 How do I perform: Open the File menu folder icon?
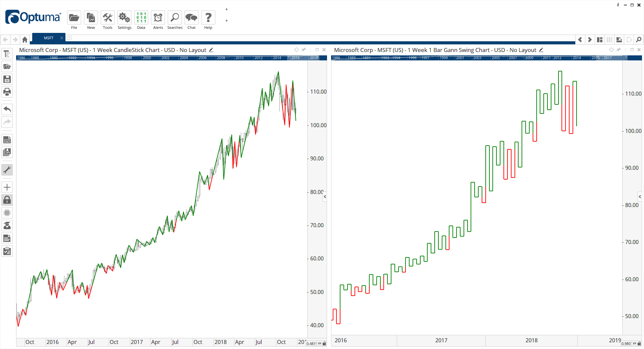[74, 17]
